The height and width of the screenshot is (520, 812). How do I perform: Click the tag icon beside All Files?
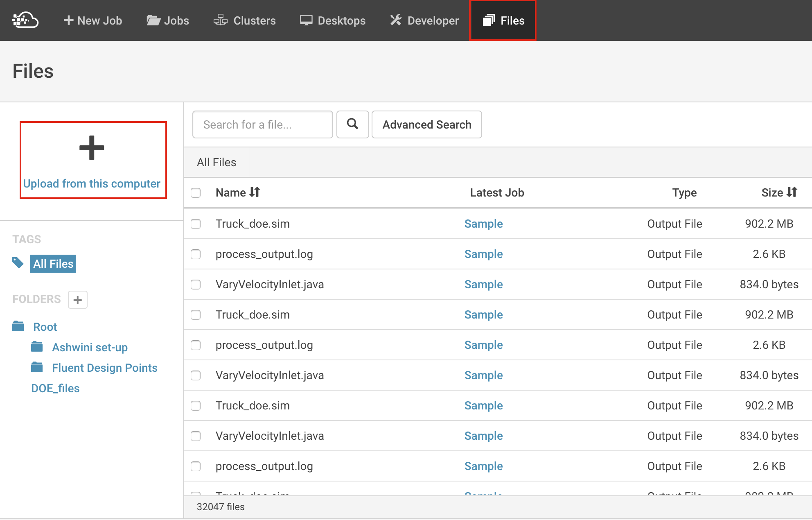coord(18,263)
